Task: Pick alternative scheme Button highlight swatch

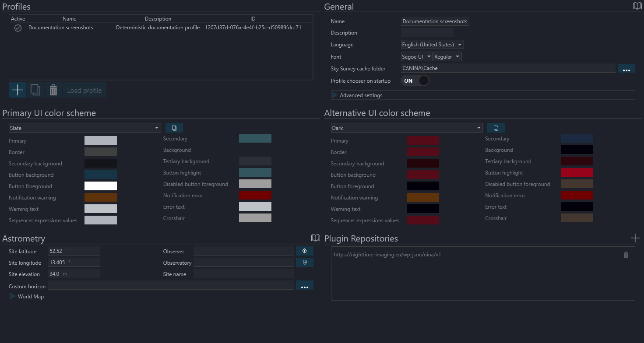Action: (577, 172)
